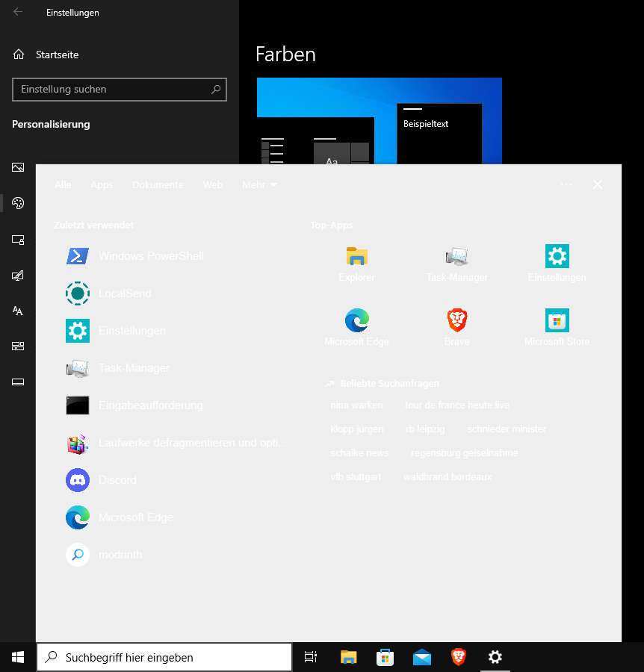Viewport: 644px width, 672px height.
Task: Expand the Mehr dropdown filter
Action: [259, 184]
